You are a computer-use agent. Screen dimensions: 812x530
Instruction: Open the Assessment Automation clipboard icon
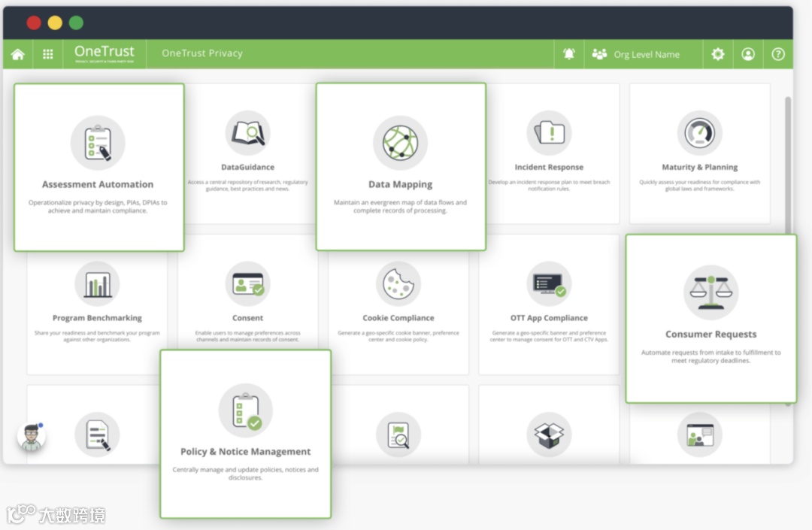(98, 143)
